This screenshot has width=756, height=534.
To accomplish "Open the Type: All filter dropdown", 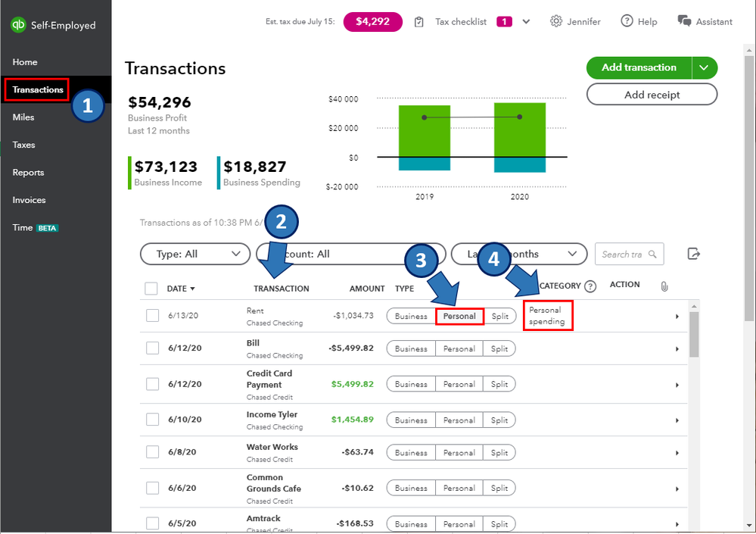I will pos(195,255).
